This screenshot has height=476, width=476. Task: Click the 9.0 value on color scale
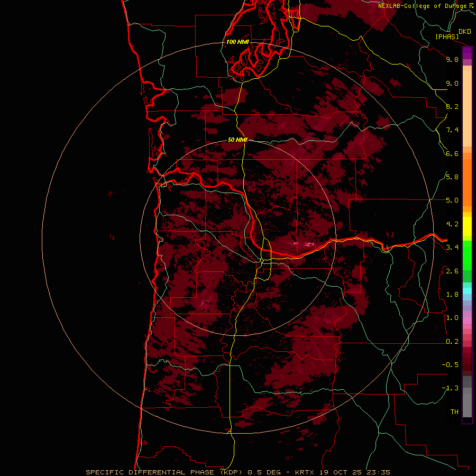[x=452, y=83]
